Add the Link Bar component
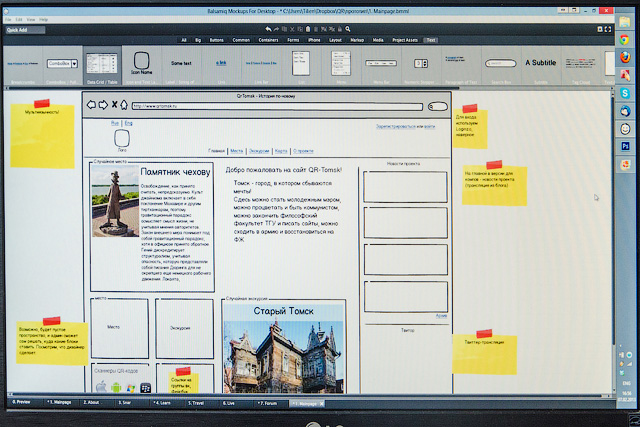 261,65
